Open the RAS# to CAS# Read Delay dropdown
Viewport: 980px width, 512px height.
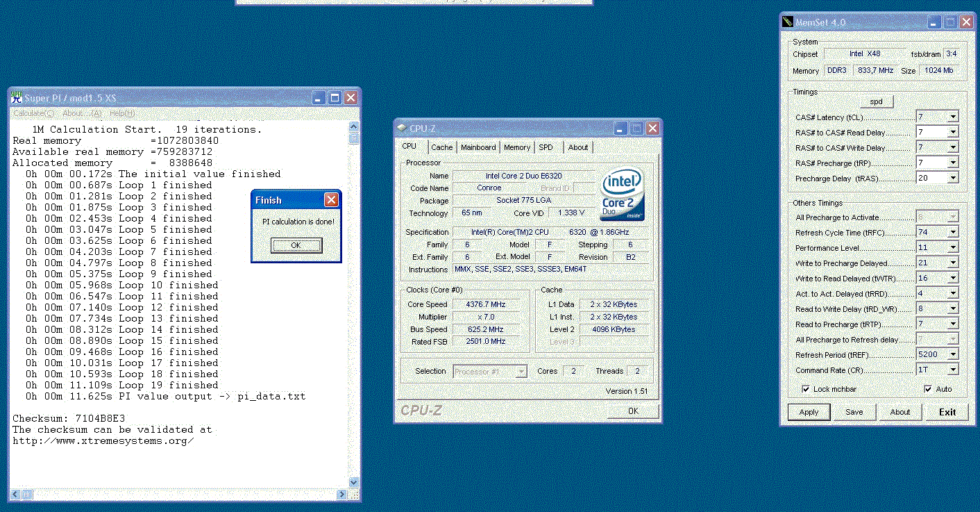click(953, 132)
